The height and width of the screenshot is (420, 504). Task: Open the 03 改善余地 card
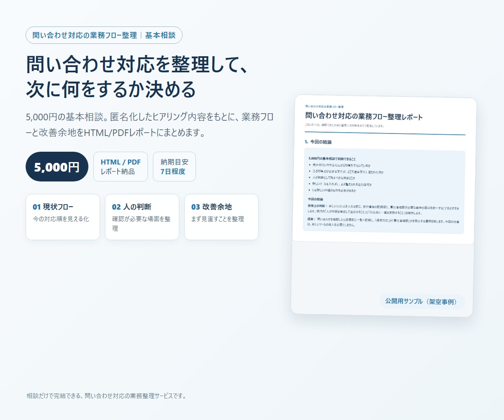221,217
